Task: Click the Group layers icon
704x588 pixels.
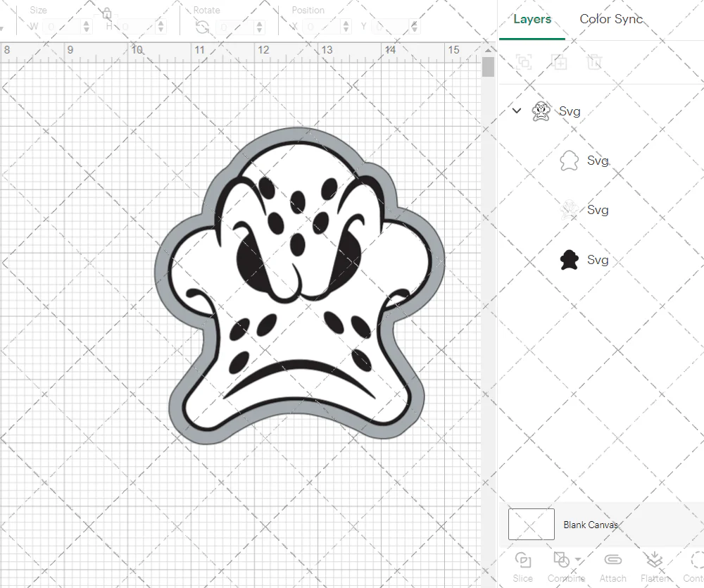Action: point(524,62)
